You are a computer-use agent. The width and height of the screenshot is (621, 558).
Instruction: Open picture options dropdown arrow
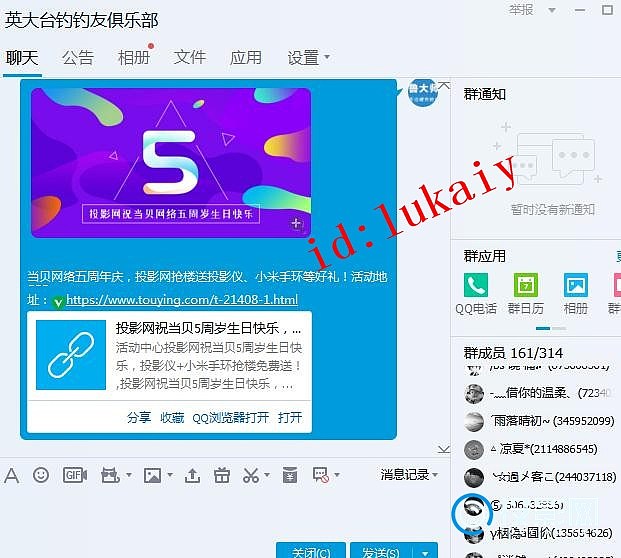[x=170, y=474]
